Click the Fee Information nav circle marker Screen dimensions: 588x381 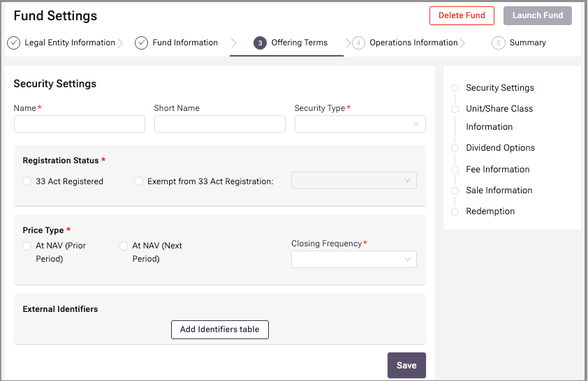pos(455,170)
